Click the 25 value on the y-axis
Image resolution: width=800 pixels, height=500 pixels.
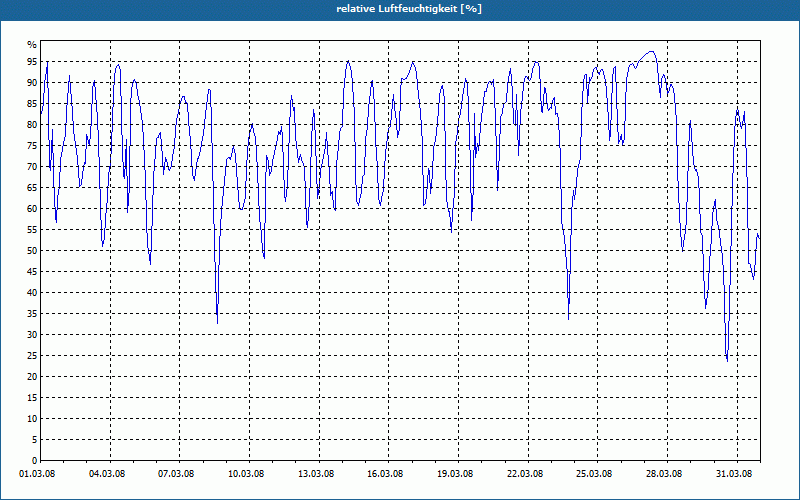click(x=32, y=356)
